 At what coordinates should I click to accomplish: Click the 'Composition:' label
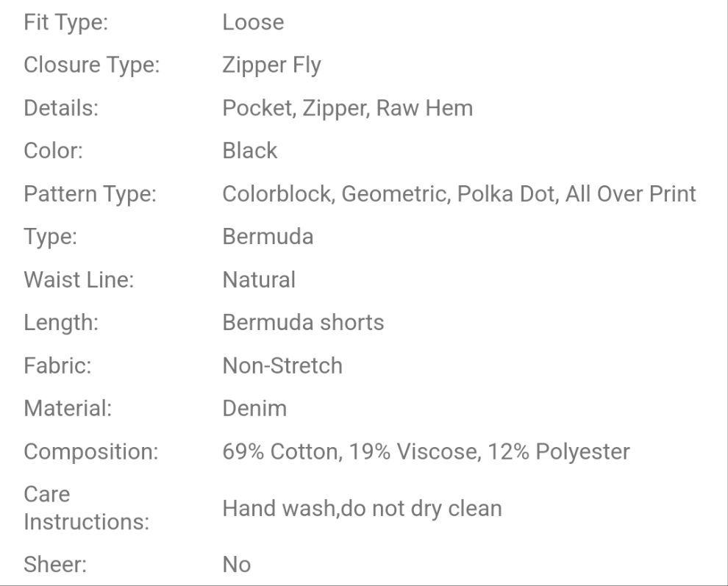click(x=91, y=451)
